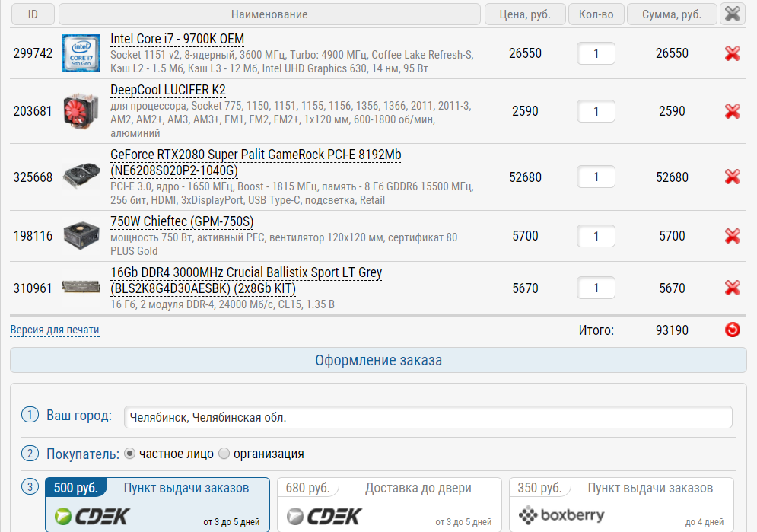Click boxberry logo in delivery option
The image size is (757, 532).
561,515
